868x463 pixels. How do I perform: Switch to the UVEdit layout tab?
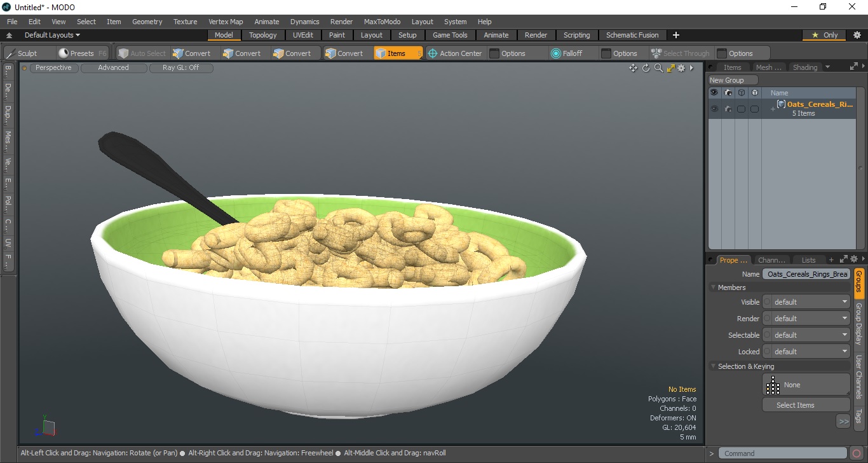pyautogui.click(x=303, y=35)
